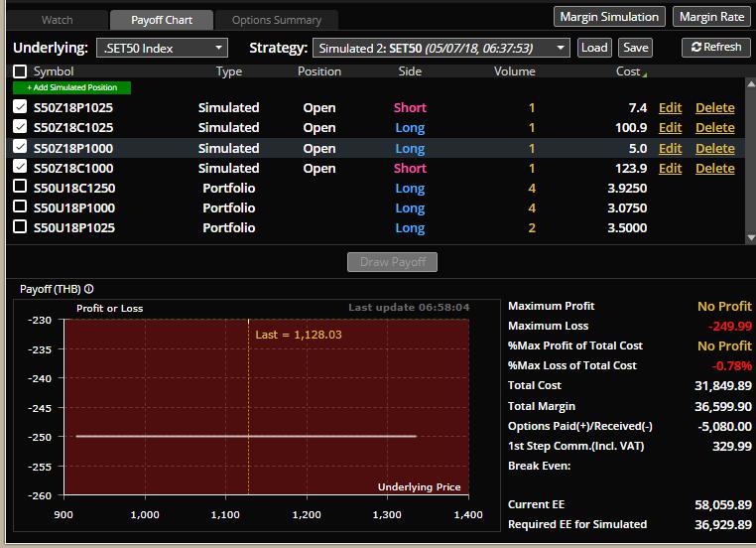Viewport: 756px width, 548px height.
Task: Click the payoff line on the chart
Action: [x=246, y=436]
